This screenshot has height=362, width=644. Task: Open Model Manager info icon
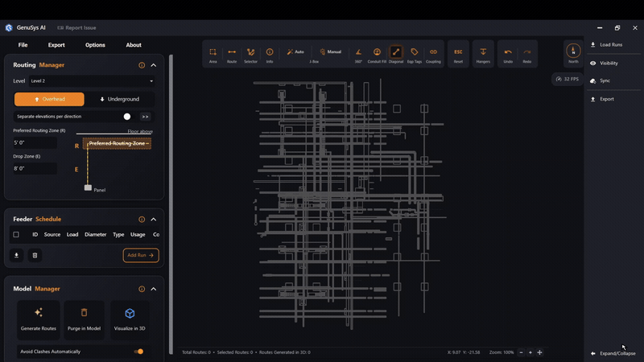click(142, 290)
